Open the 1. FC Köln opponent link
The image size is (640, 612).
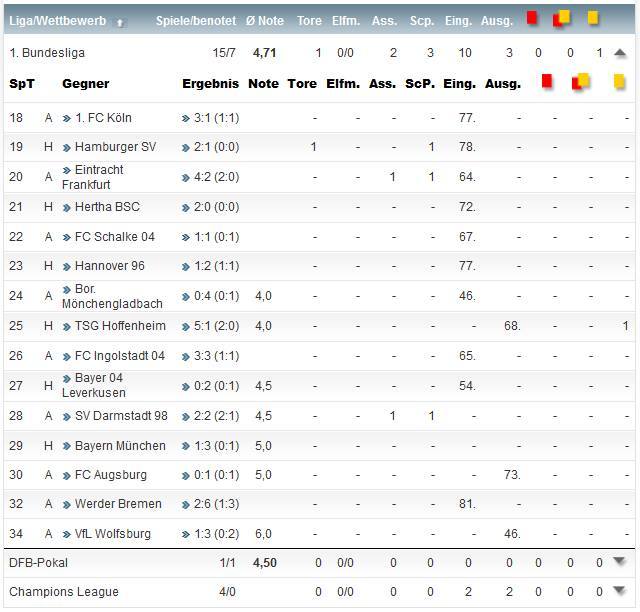102,118
